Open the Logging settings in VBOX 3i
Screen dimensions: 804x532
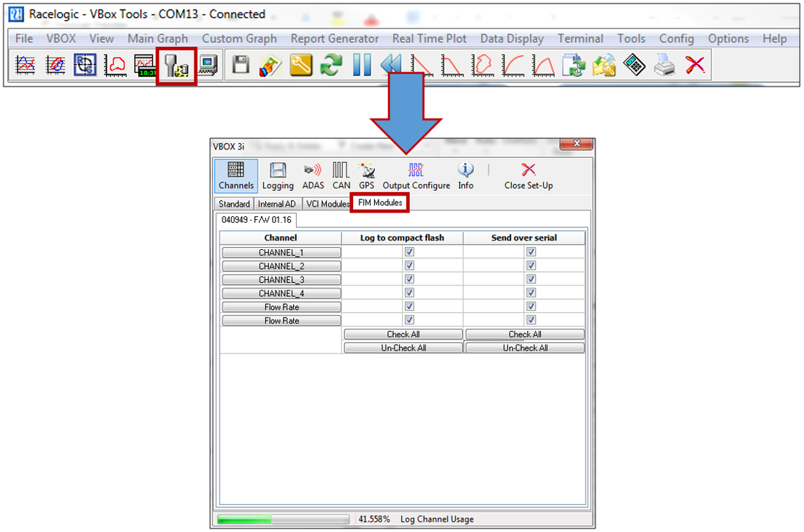click(x=278, y=176)
